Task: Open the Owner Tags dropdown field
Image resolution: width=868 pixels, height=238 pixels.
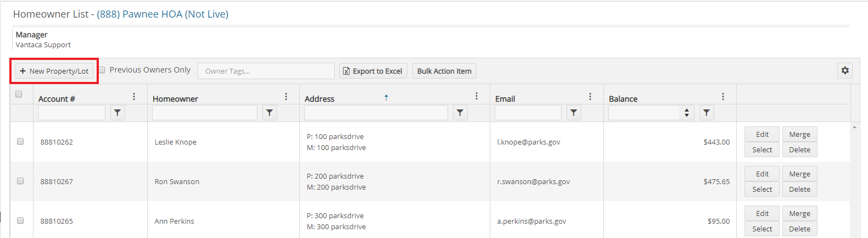Action: [x=266, y=71]
